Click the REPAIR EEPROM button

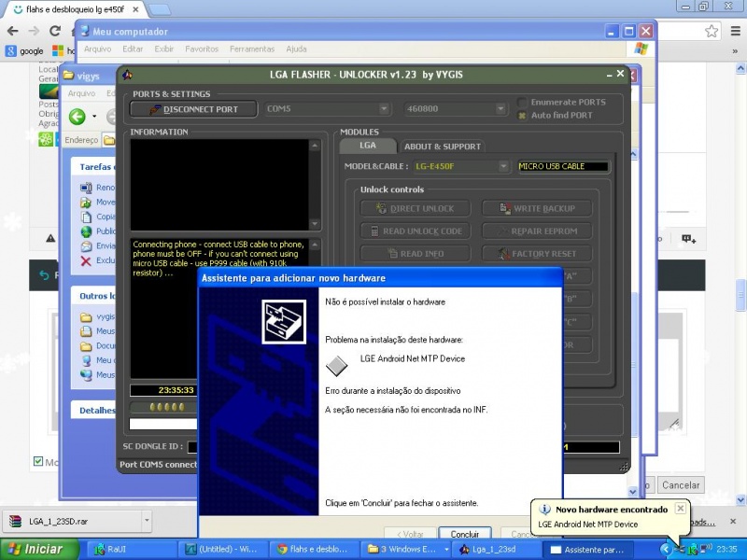pos(537,231)
